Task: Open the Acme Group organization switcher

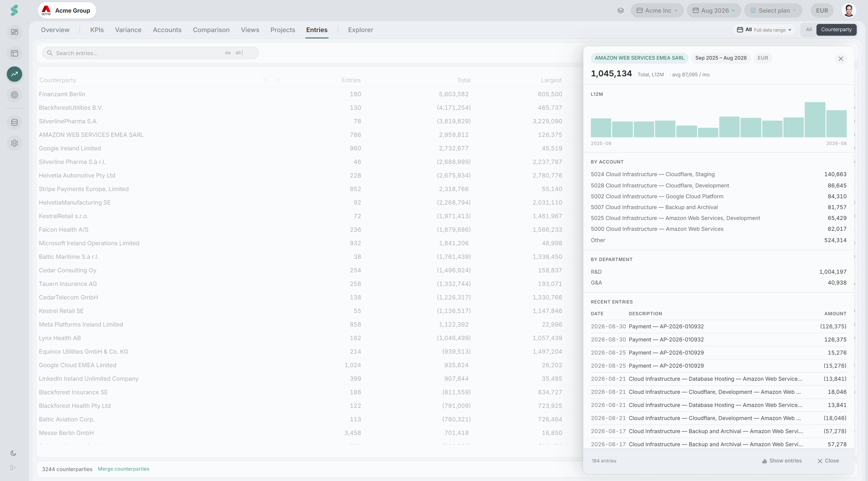Action: pyautogui.click(x=67, y=10)
